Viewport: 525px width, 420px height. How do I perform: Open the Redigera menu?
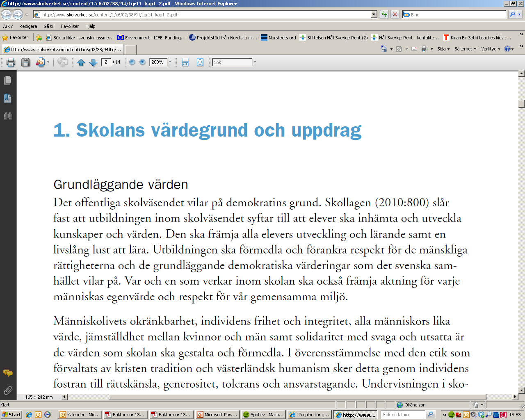(28, 26)
